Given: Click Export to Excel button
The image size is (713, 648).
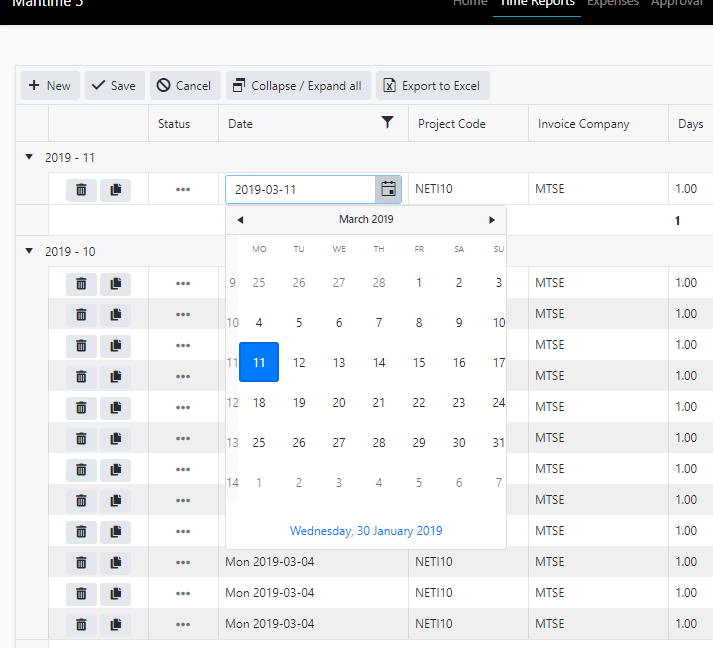Looking at the screenshot, I should (432, 85).
